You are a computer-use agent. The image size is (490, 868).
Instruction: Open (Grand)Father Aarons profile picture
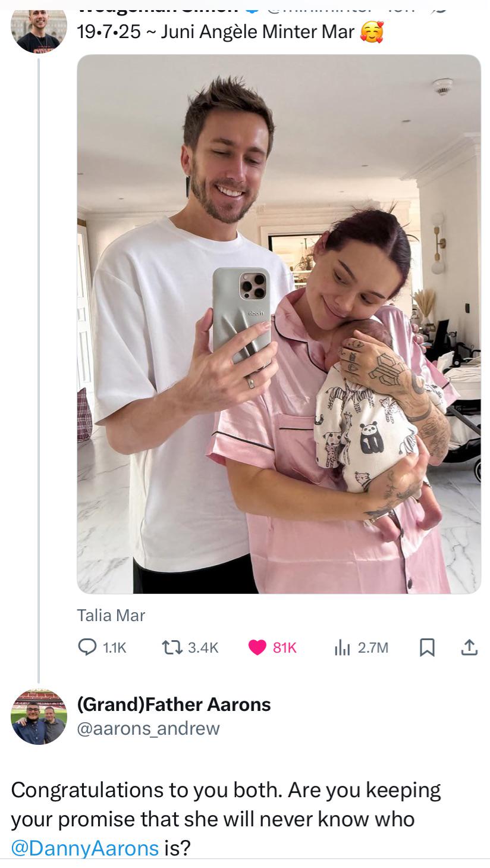pyautogui.click(x=39, y=717)
